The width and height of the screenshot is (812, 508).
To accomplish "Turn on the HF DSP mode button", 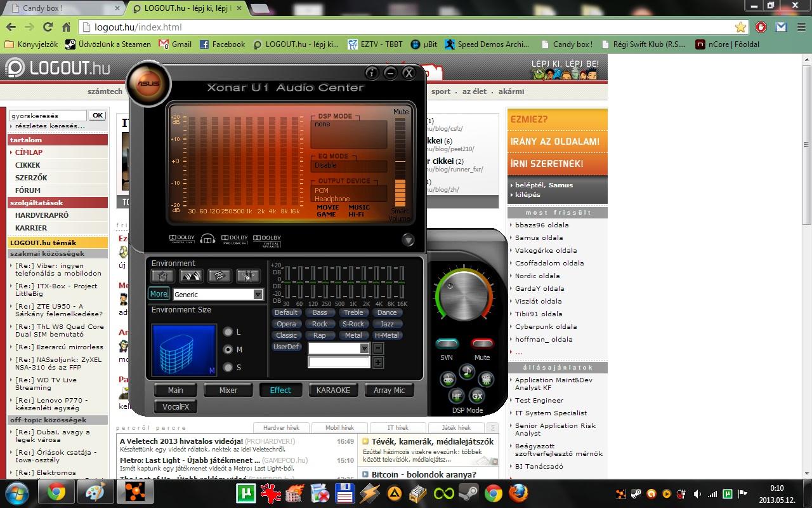I will click(457, 396).
